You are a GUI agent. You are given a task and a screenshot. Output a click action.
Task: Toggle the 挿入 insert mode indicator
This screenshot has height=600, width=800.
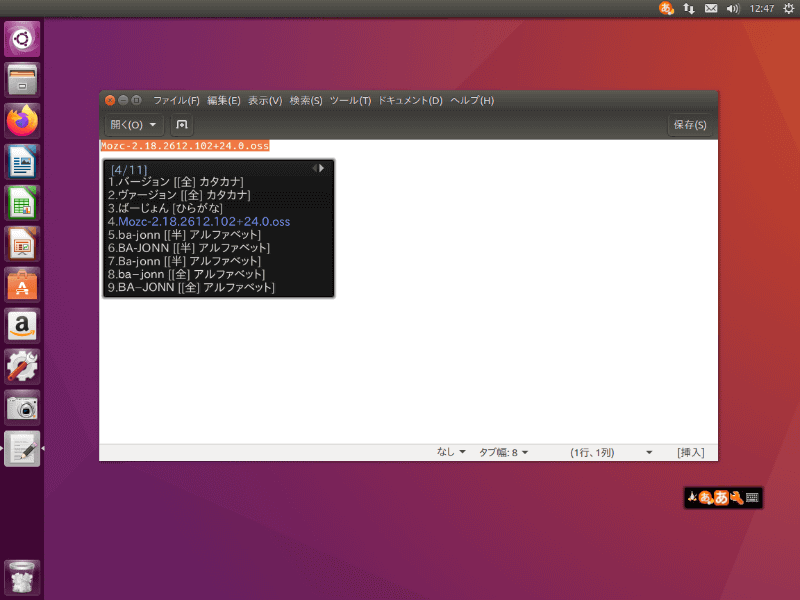[x=691, y=451]
